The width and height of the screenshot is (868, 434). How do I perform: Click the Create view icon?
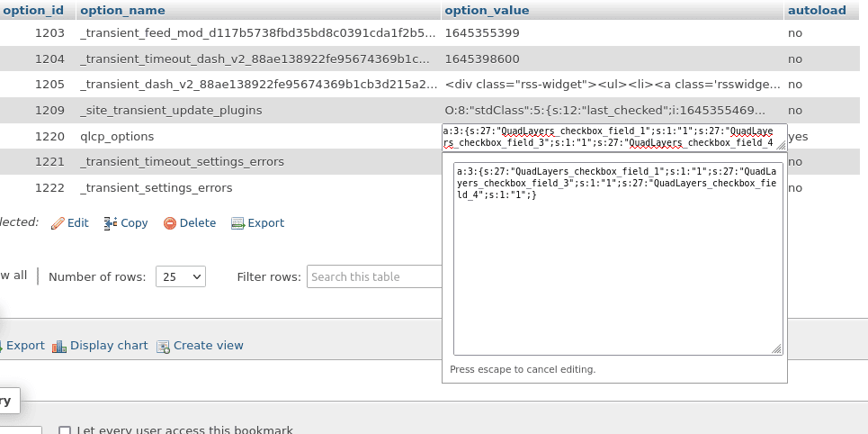(x=163, y=347)
